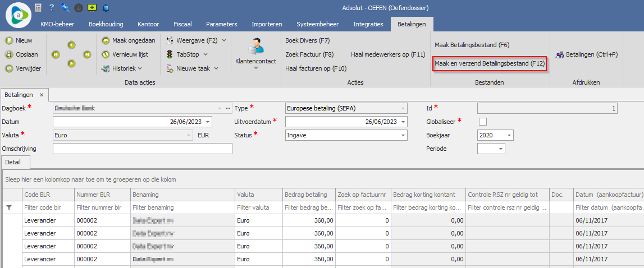Refresh the list with Vernieuw lijst
Image resolution: width=644 pixels, height=268 pixels.
click(x=125, y=54)
